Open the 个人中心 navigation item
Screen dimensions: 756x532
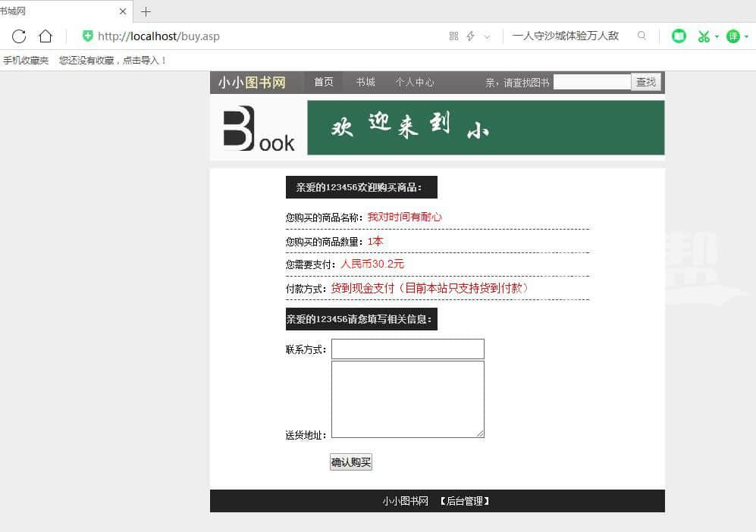click(415, 82)
